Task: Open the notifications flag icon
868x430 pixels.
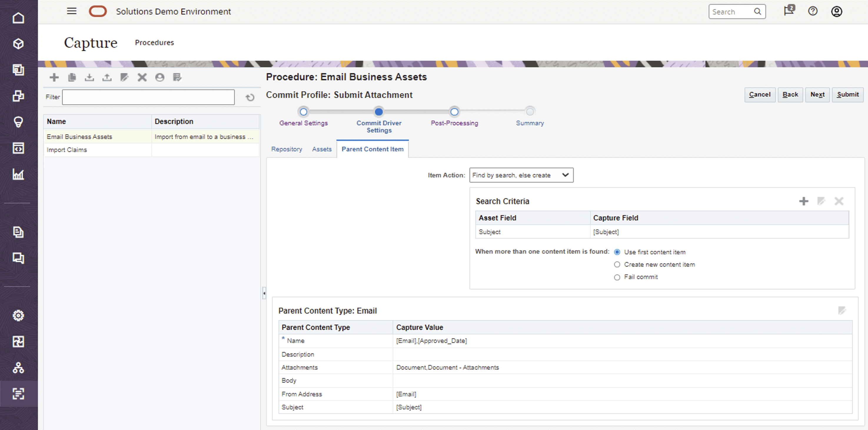Action: (x=789, y=11)
